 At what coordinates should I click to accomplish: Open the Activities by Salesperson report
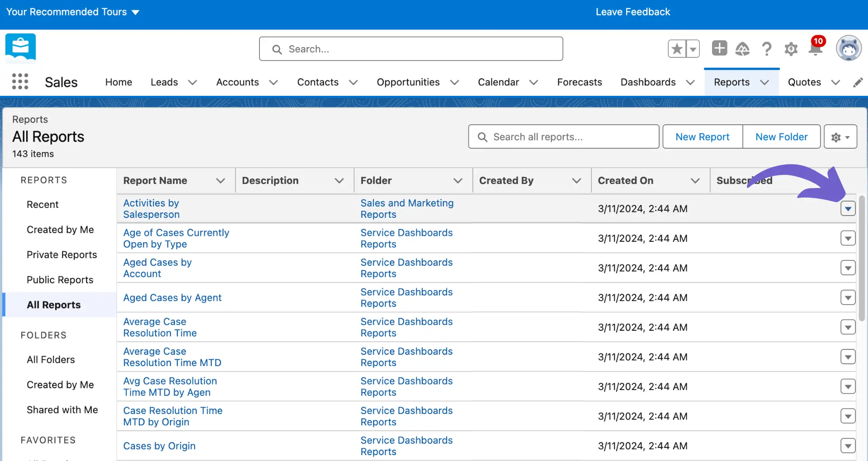pyautogui.click(x=151, y=209)
